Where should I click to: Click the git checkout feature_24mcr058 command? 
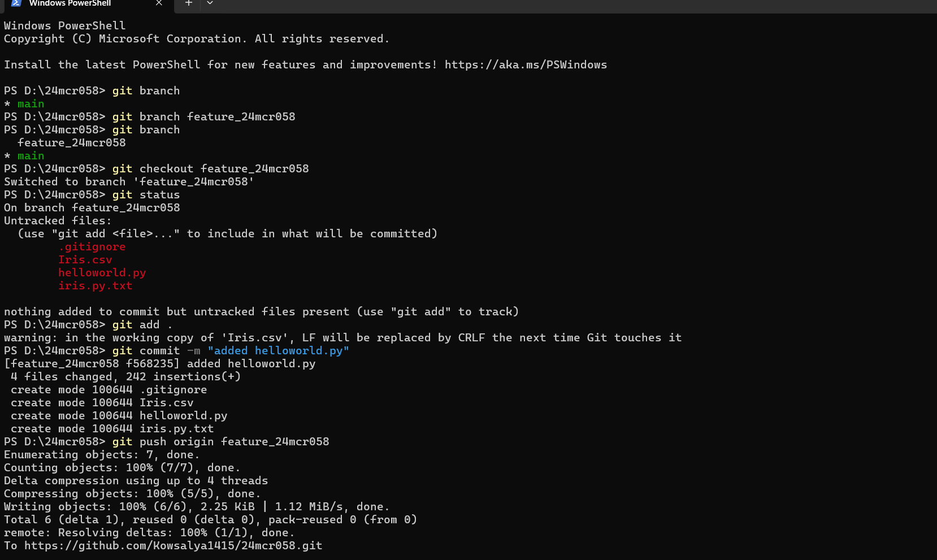click(x=210, y=169)
